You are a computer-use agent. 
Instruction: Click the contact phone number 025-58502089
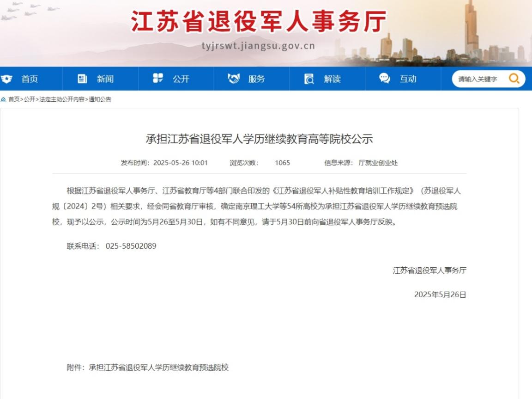pyautogui.click(x=131, y=246)
